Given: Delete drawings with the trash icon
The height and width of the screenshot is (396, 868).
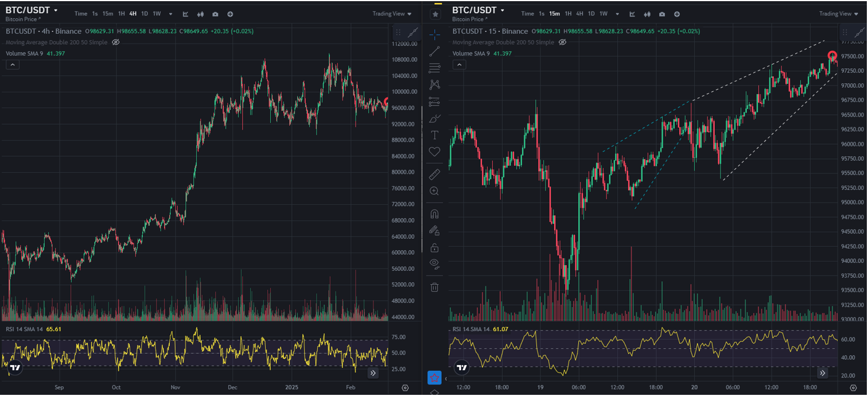Looking at the screenshot, I should [434, 286].
